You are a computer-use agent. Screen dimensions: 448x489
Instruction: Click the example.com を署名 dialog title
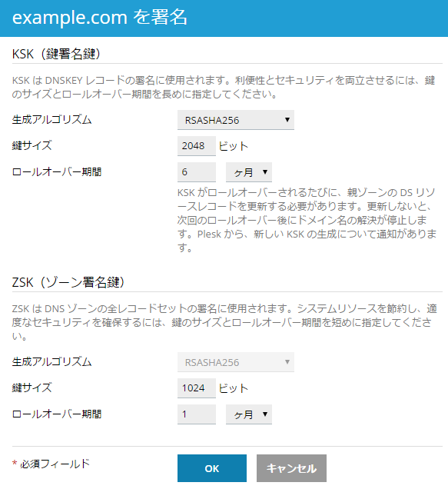99,18
